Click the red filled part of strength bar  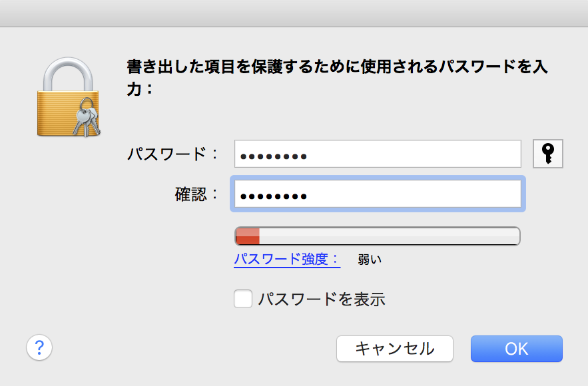(x=248, y=236)
